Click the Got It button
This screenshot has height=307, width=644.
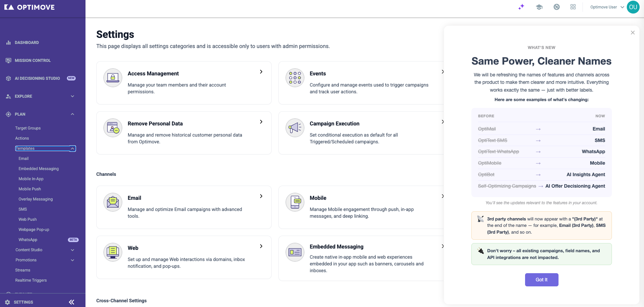pos(542,280)
